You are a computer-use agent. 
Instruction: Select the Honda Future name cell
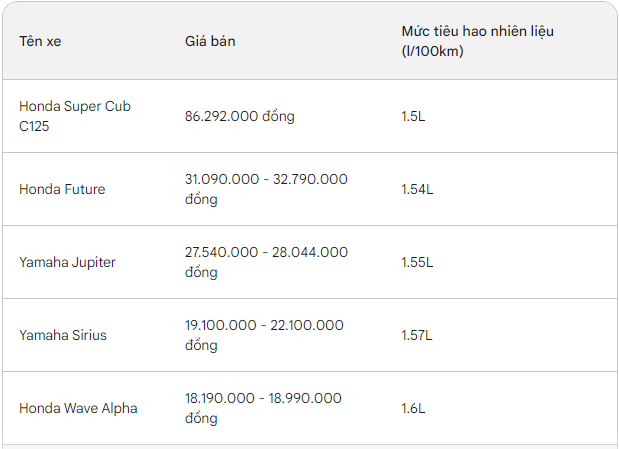62,189
